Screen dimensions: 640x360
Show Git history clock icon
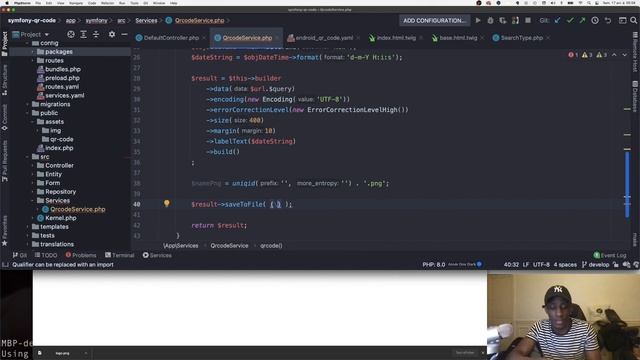[x=595, y=20]
